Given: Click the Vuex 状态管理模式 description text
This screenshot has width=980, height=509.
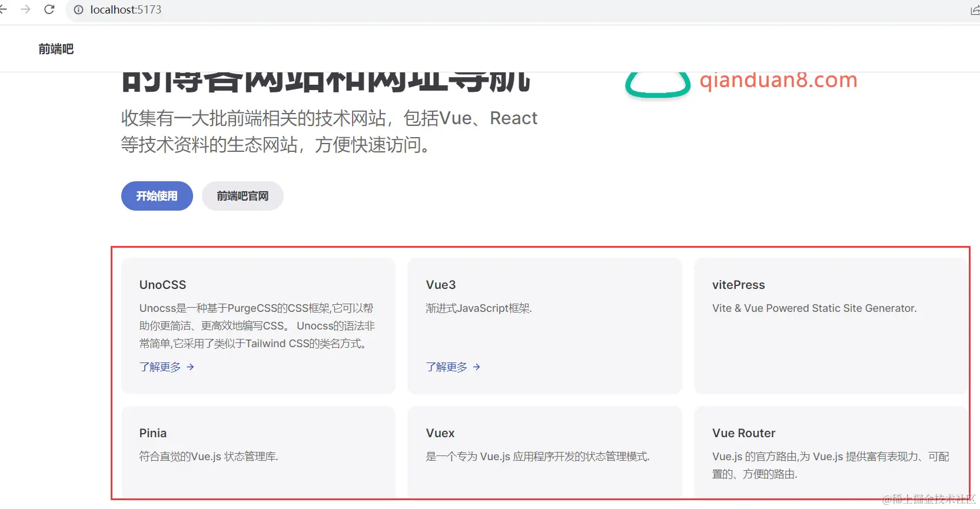Looking at the screenshot, I should pyautogui.click(x=537, y=457).
